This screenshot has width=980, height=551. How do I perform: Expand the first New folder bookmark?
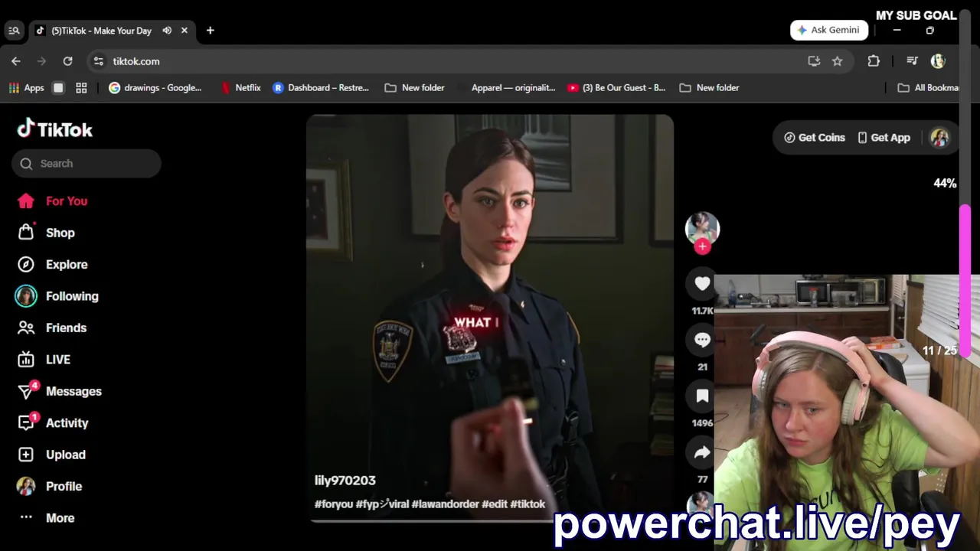(414, 88)
